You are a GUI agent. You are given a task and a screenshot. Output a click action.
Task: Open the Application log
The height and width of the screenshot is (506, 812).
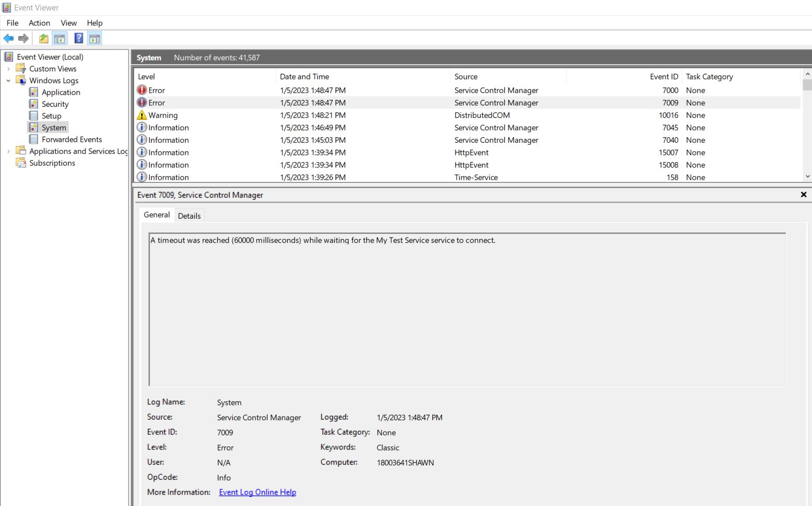(61, 93)
